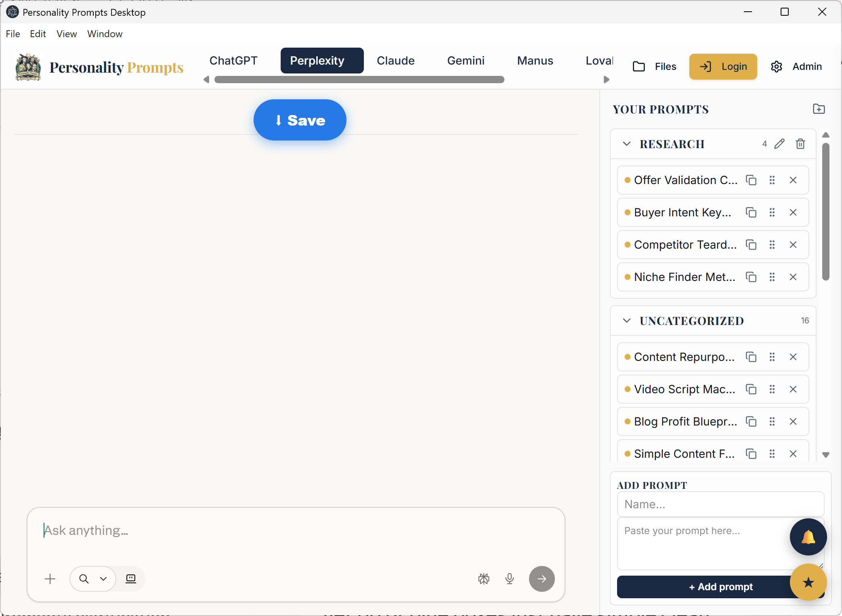Click the computer mode icon in the chat box
842x616 pixels.
point(131,579)
